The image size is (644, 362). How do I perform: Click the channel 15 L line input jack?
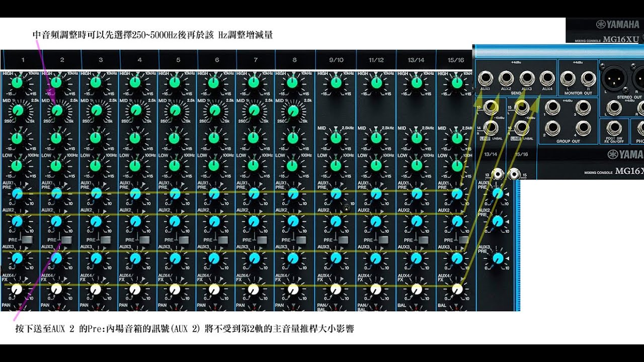(522, 107)
